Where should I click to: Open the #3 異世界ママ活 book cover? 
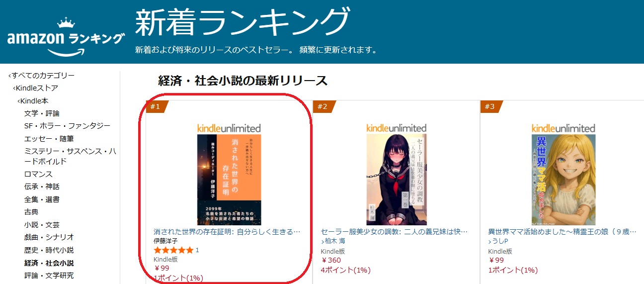point(563,180)
